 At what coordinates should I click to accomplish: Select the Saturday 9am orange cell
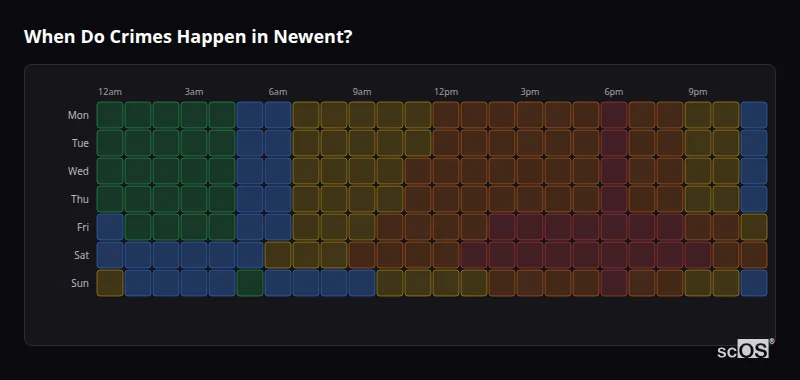tap(362, 255)
